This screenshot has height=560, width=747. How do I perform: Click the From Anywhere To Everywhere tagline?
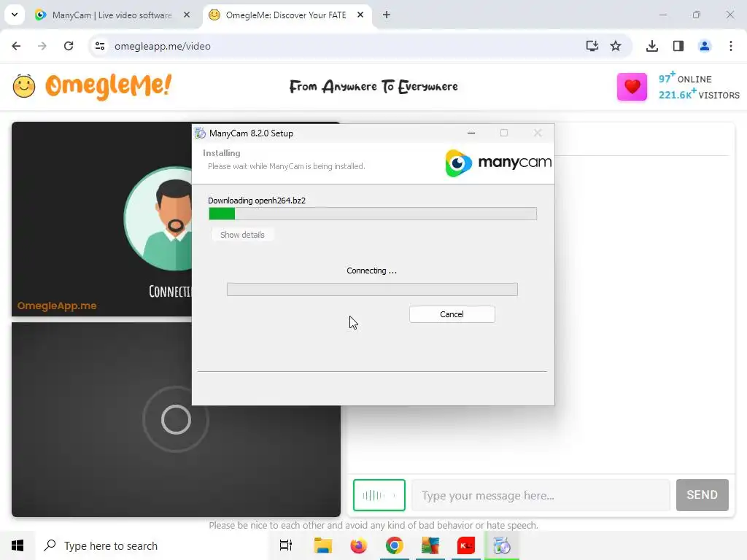(374, 87)
